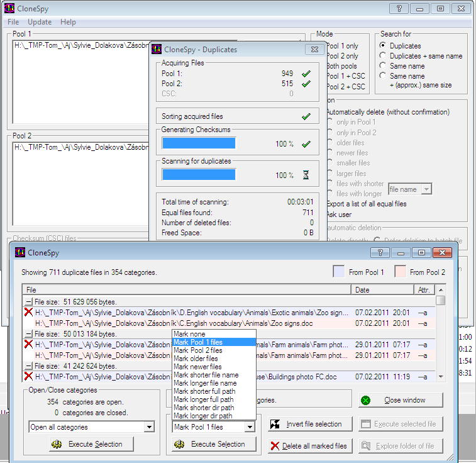The width and height of the screenshot is (476, 463).
Task: Click the help question mark button in results window
Action: 380,253
